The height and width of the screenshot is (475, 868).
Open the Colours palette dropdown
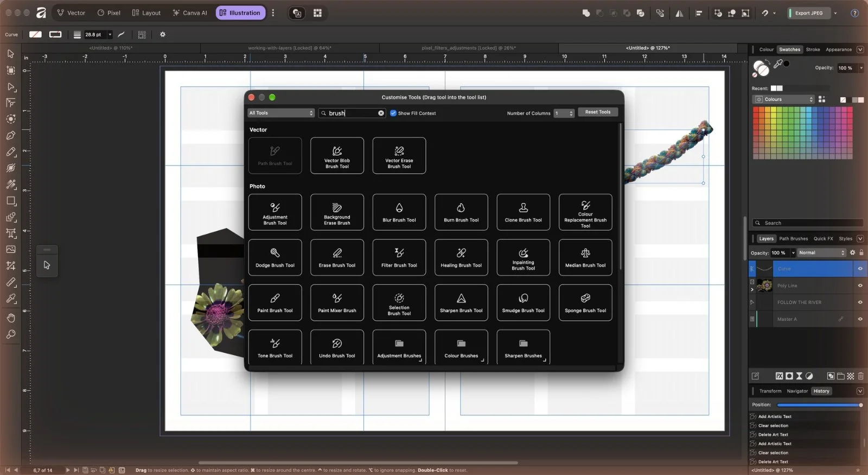(x=783, y=99)
